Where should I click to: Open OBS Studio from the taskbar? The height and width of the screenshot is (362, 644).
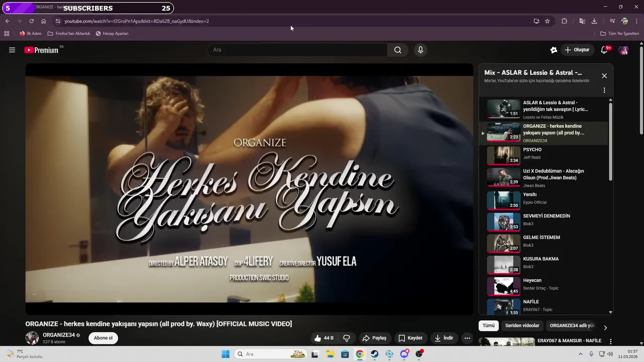point(419,354)
